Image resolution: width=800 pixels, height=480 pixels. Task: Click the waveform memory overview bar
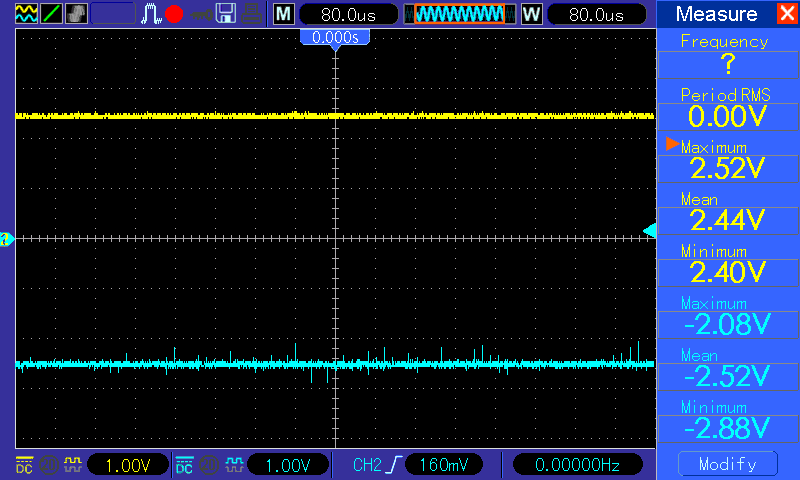(x=459, y=14)
